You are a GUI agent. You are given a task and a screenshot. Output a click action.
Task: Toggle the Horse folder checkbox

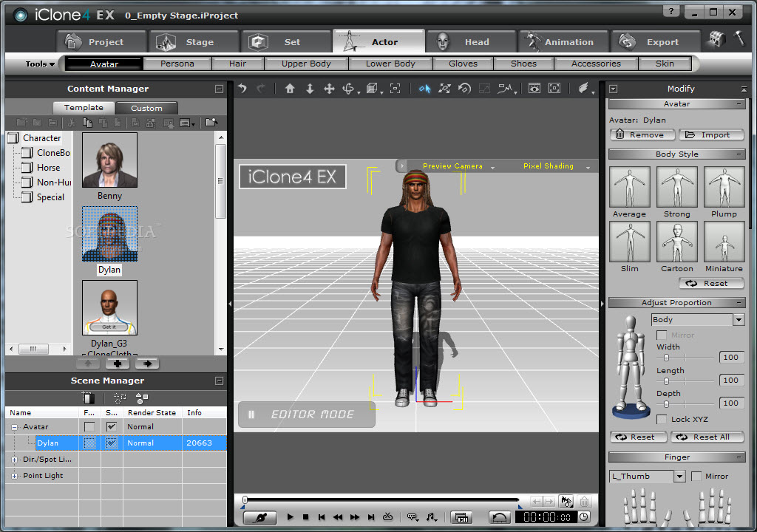(27, 168)
